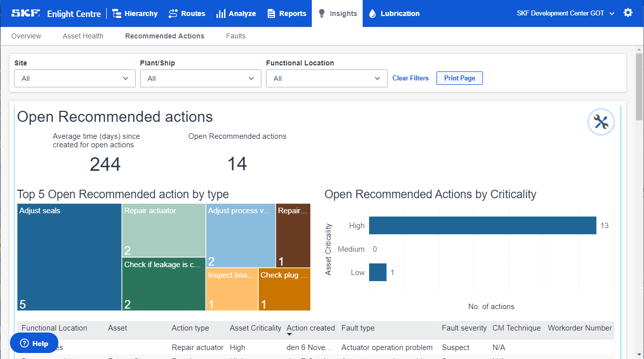Open the Site filter dropdown
This screenshot has height=359, width=644.
tap(74, 78)
